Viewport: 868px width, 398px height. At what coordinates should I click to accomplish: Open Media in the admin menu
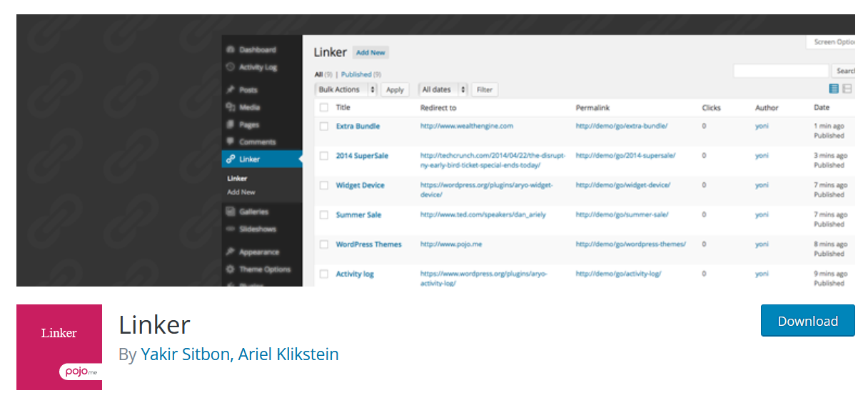tap(250, 107)
